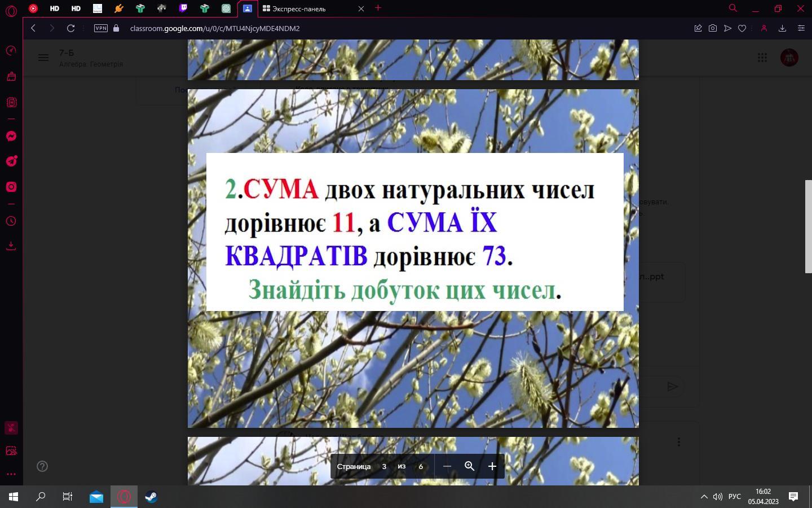View site security lock info
812x508 pixels.
point(117,28)
